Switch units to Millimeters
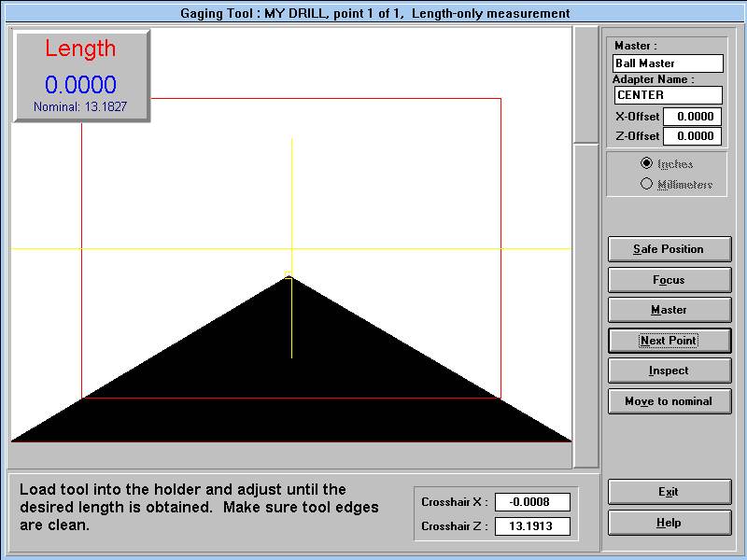 [x=647, y=184]
